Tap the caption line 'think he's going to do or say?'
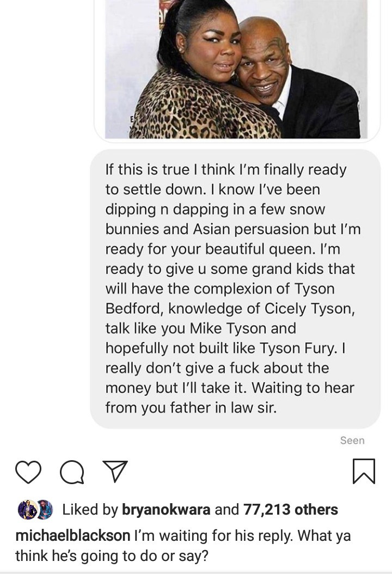 click(x=112, y=555)
